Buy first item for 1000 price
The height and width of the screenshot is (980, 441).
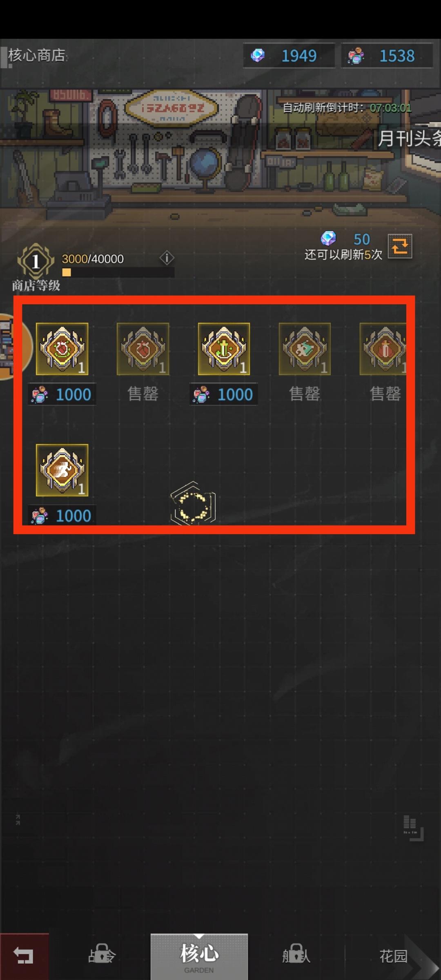coord(62,394)
